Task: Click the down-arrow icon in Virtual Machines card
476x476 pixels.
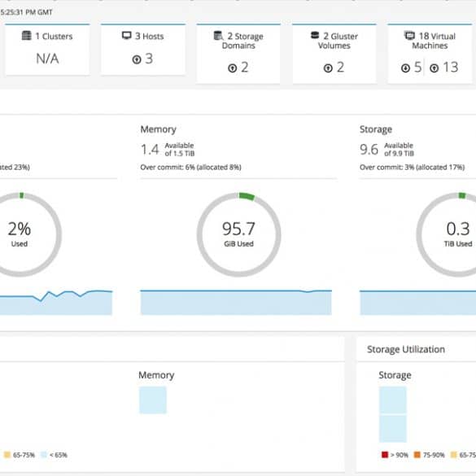Action: (x=405, y=68)
